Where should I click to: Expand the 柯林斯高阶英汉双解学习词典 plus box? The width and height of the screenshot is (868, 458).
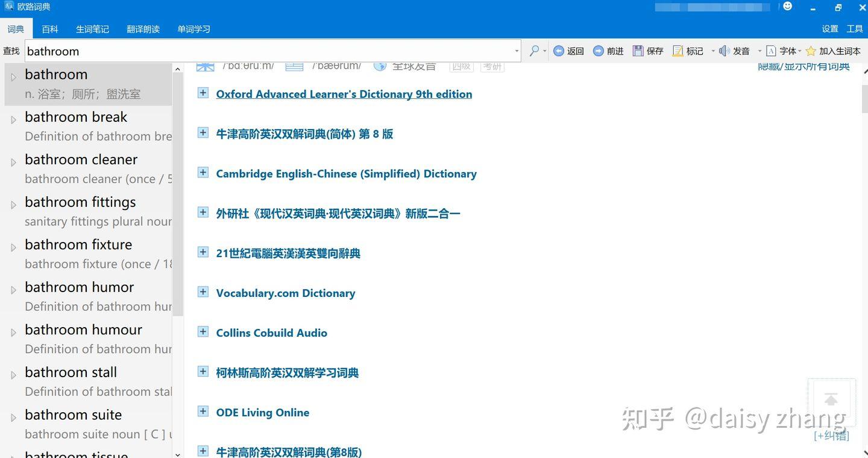[203, 372]
